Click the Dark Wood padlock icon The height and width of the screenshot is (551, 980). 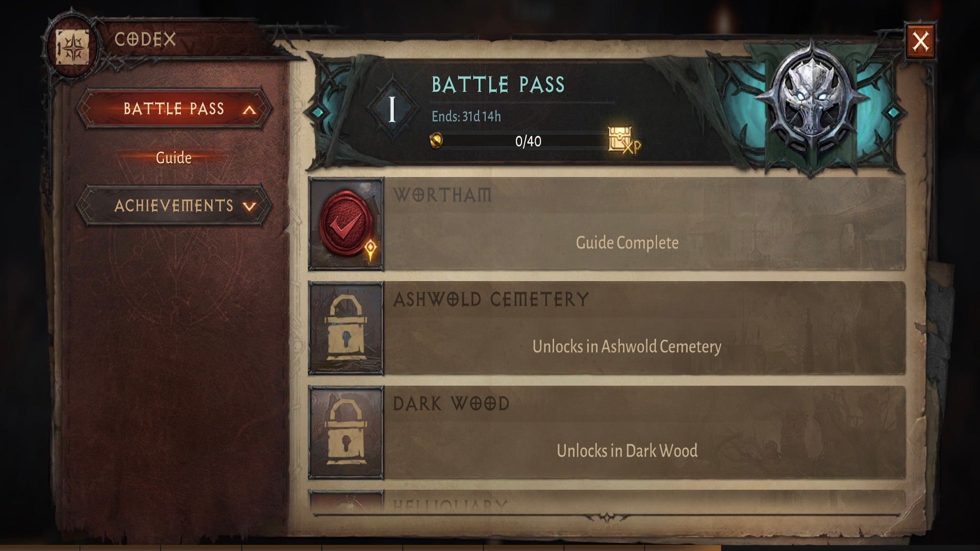point(346,432)
